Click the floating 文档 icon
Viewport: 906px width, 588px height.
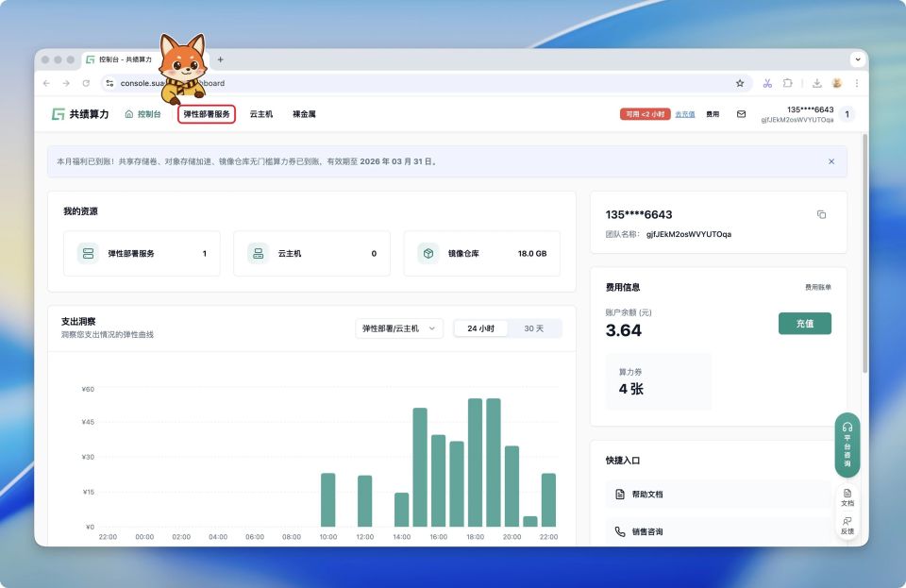pyautogui.click(x=847, y=497)
